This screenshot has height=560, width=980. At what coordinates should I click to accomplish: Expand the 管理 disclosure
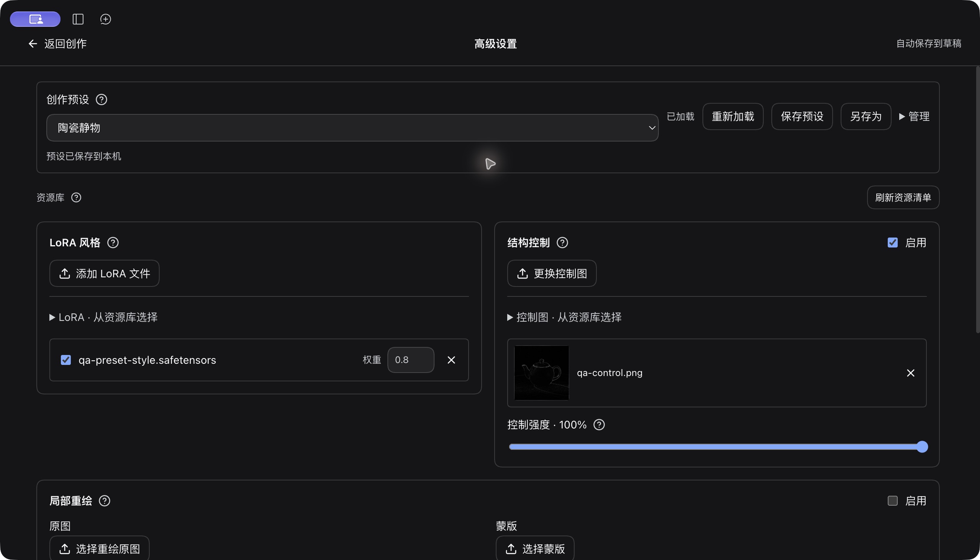(914, 117)
